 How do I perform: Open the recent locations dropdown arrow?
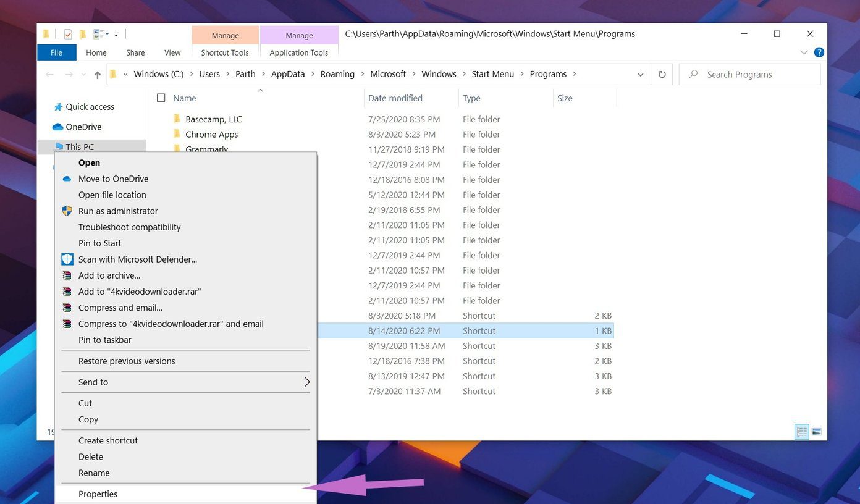tap(83, 75)
